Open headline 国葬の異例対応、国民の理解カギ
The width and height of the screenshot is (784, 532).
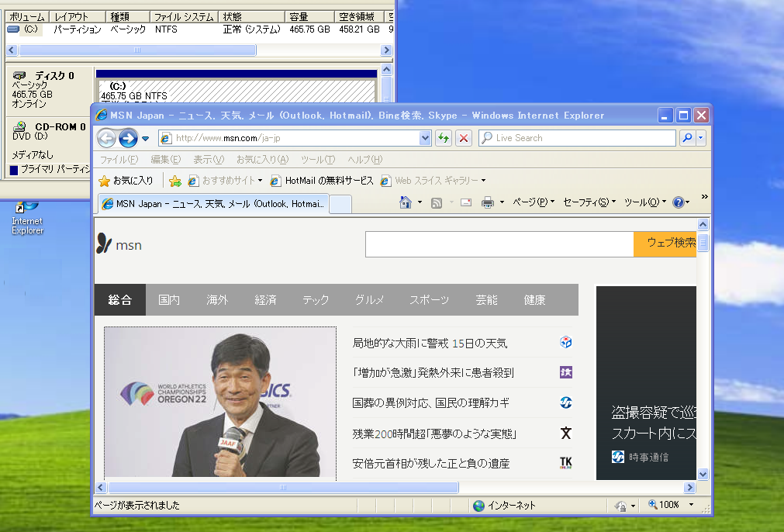(x=430, y=402)
